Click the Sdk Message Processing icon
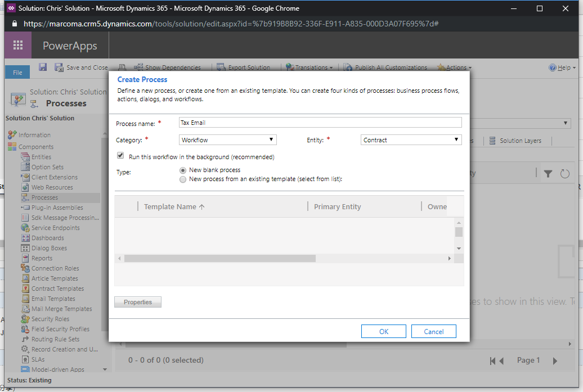The width and height of the screenshot is (583, 392). [25, 217]
